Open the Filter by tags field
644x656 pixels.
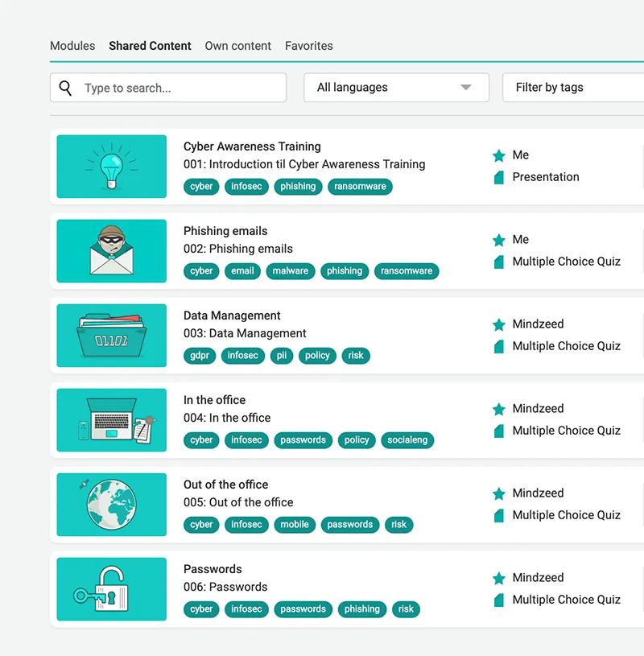[573, 88]
